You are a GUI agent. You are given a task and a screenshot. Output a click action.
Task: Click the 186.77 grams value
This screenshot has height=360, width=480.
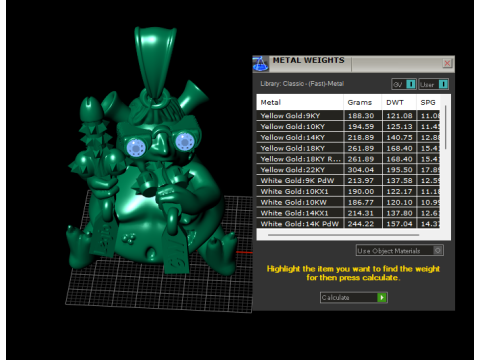point(361,202)
